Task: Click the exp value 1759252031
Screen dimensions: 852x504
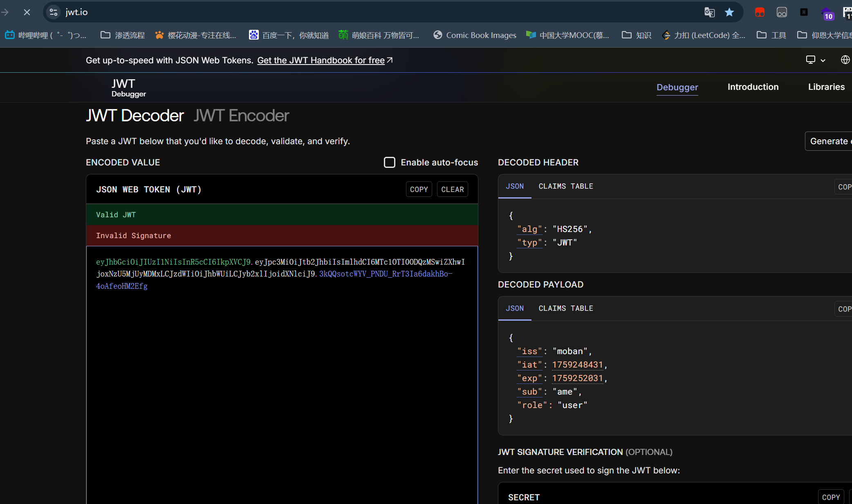Action: tap(577, 378)
